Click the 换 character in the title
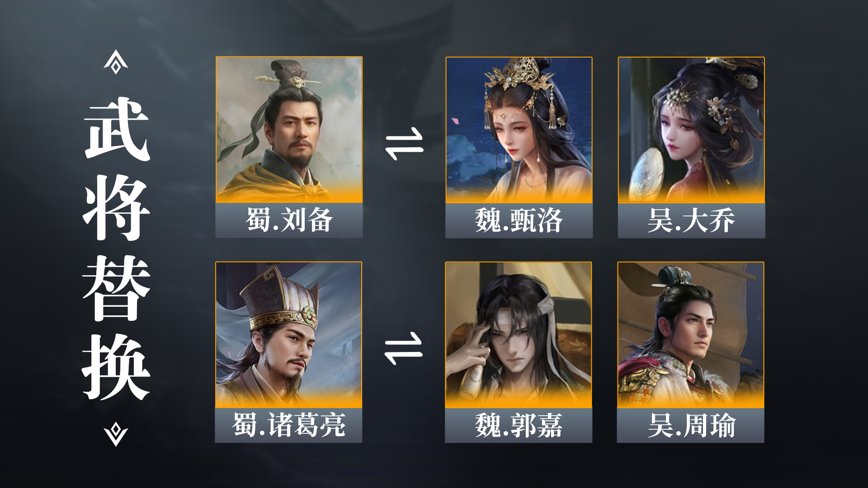The height and width of the screenshot is (488, 868). click(x=116, y=367)
